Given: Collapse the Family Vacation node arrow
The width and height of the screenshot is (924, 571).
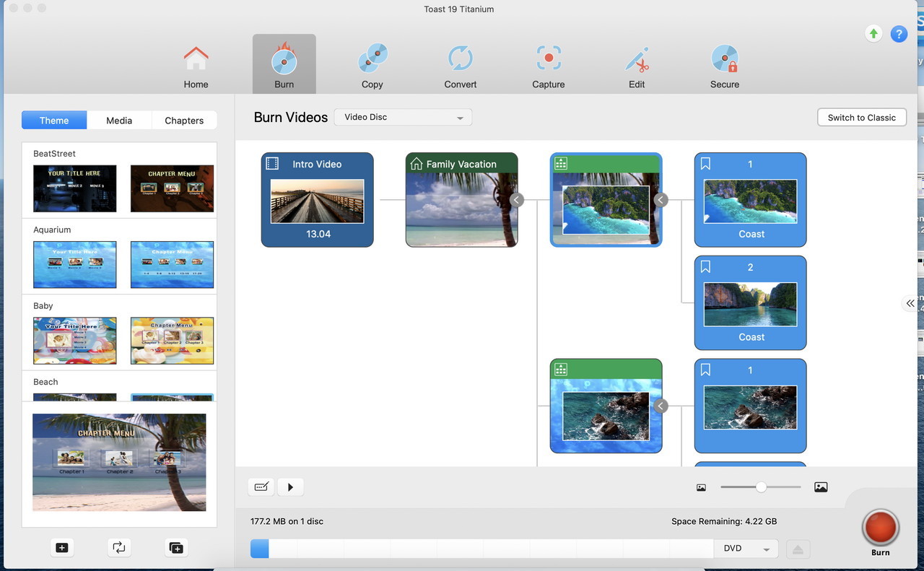Looking at the screenshot, I should (516, 200).
